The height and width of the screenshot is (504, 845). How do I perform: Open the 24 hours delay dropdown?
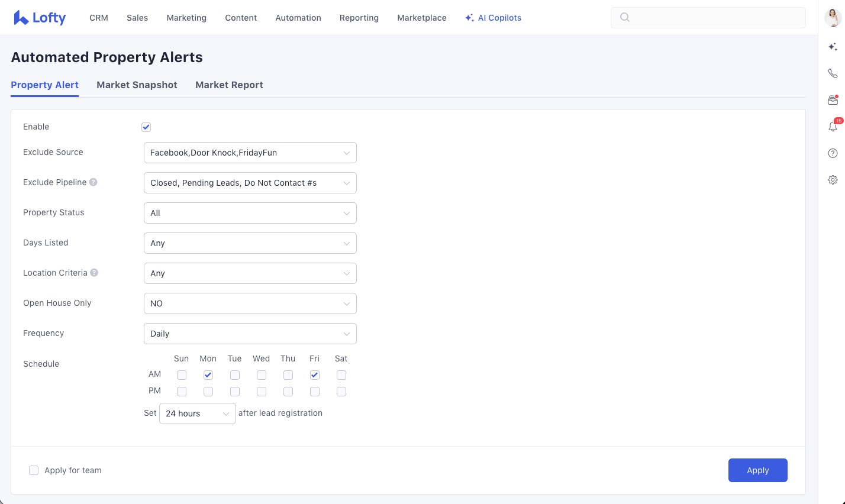coord(197,413)
